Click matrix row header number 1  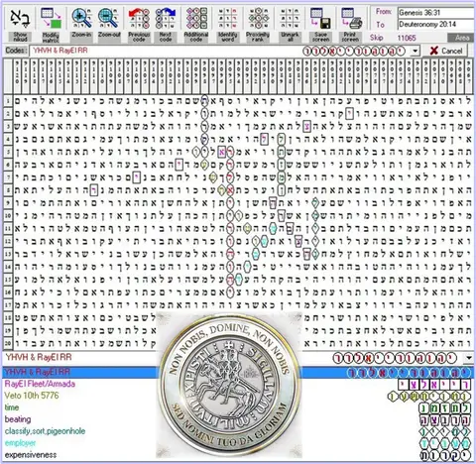(8, 101)
